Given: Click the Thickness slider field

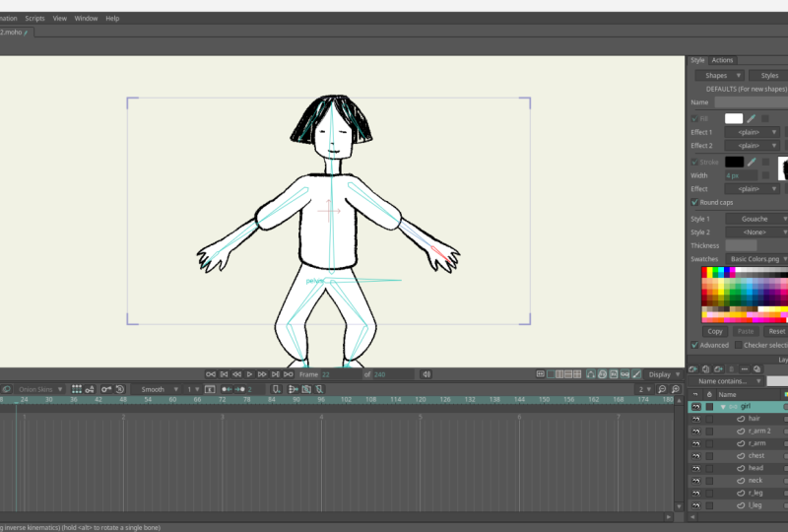Looking at the screenshot, I should (741, 245).
